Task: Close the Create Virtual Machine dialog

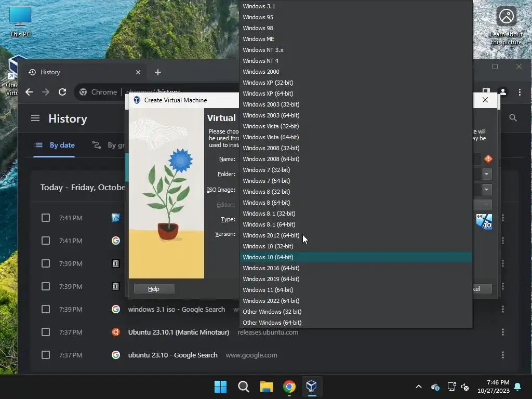Action: 485,100
